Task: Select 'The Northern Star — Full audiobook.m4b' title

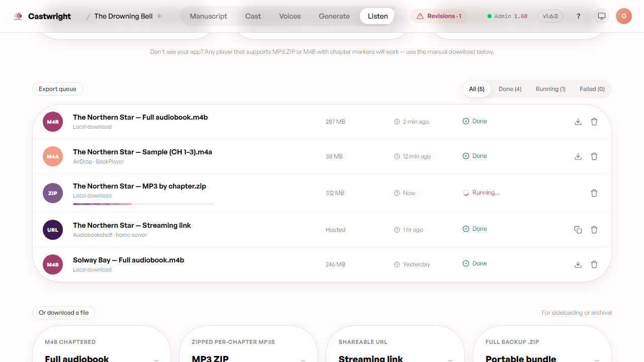Action: click(x=140, y=117)
